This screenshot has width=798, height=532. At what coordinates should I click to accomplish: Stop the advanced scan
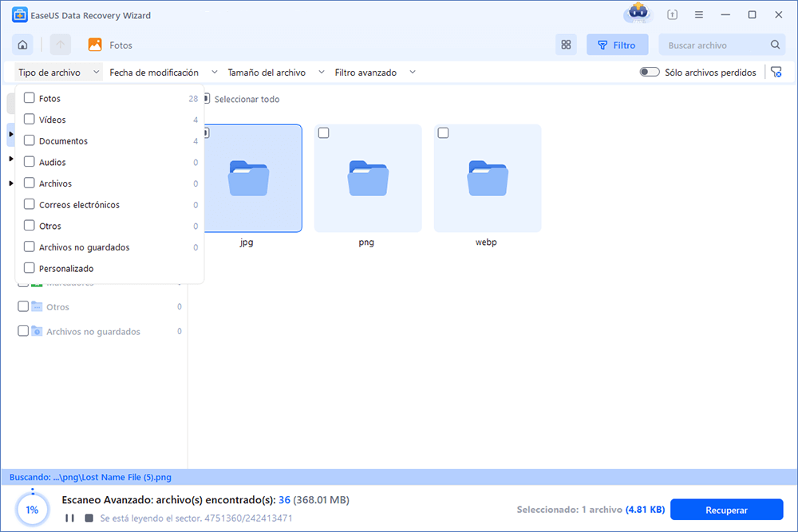[x=89, y=518]
